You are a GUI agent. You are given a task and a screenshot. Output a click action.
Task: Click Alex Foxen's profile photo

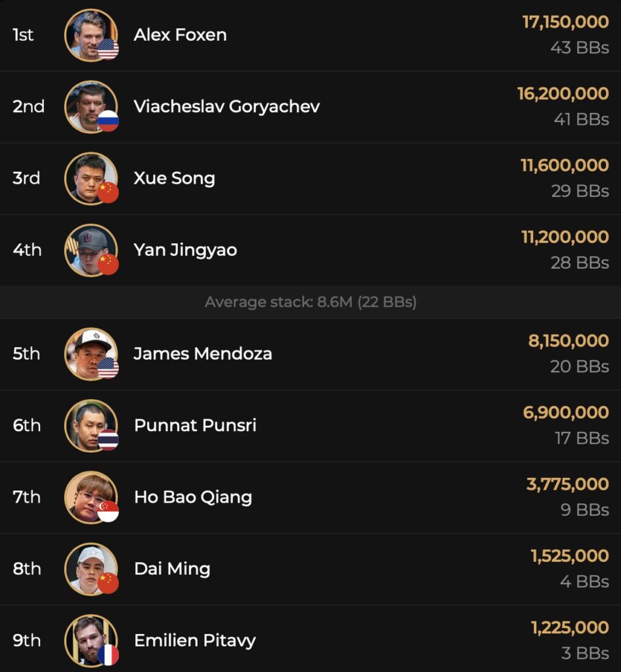[x=90, y=34]
